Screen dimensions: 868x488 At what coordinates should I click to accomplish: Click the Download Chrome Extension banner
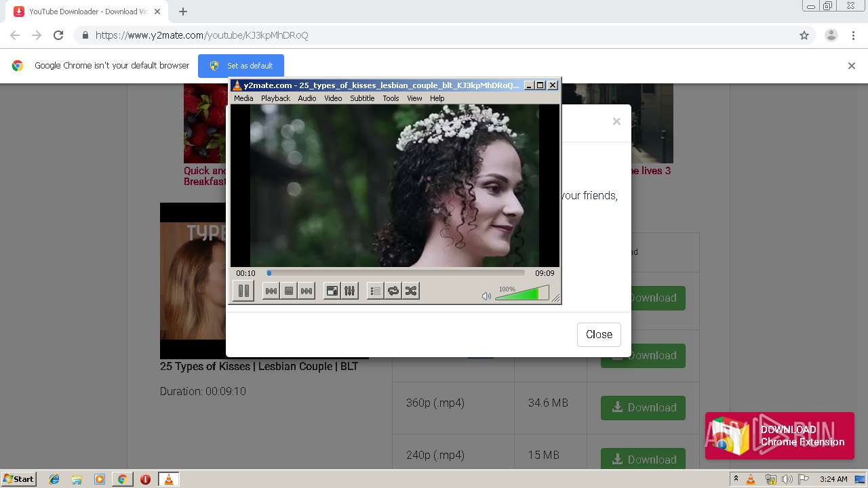780,436
